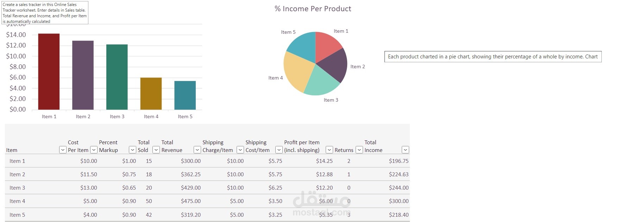Click the pie chart description text box
Screen dimensions: 644x222
pos(492,56)
